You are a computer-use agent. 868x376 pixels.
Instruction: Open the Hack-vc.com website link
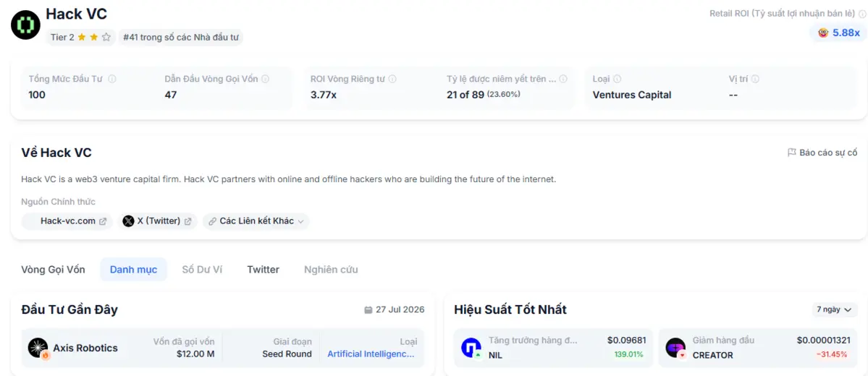pos(67,221)
